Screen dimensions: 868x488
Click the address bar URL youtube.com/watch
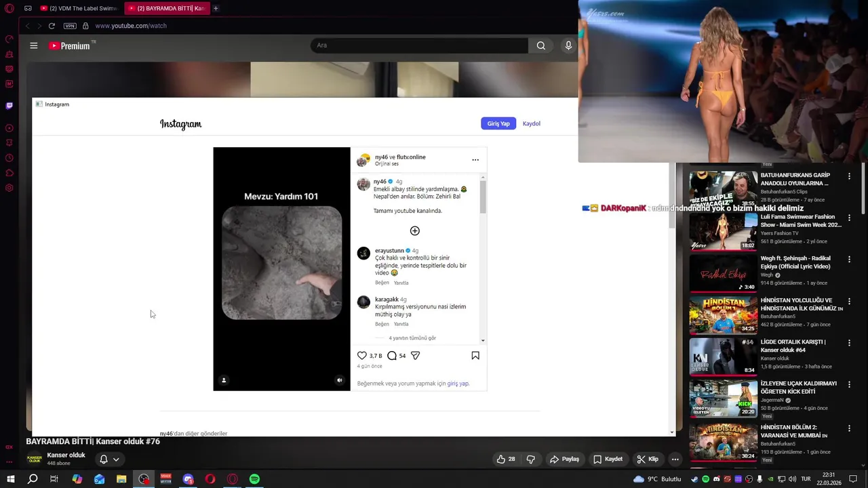[131, 26]
